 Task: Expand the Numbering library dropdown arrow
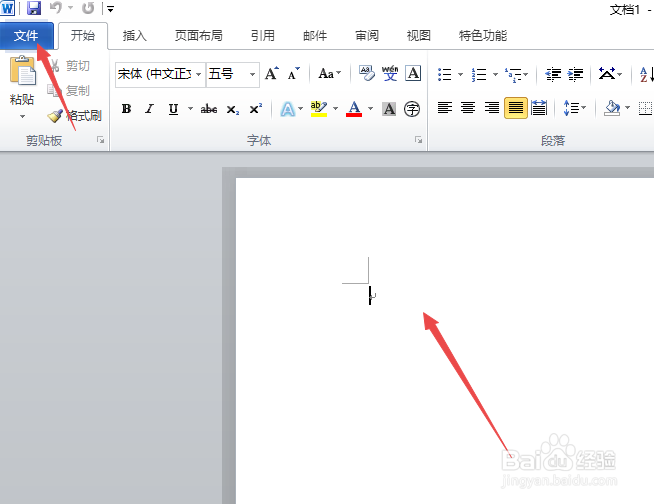(x=496, y=74)
